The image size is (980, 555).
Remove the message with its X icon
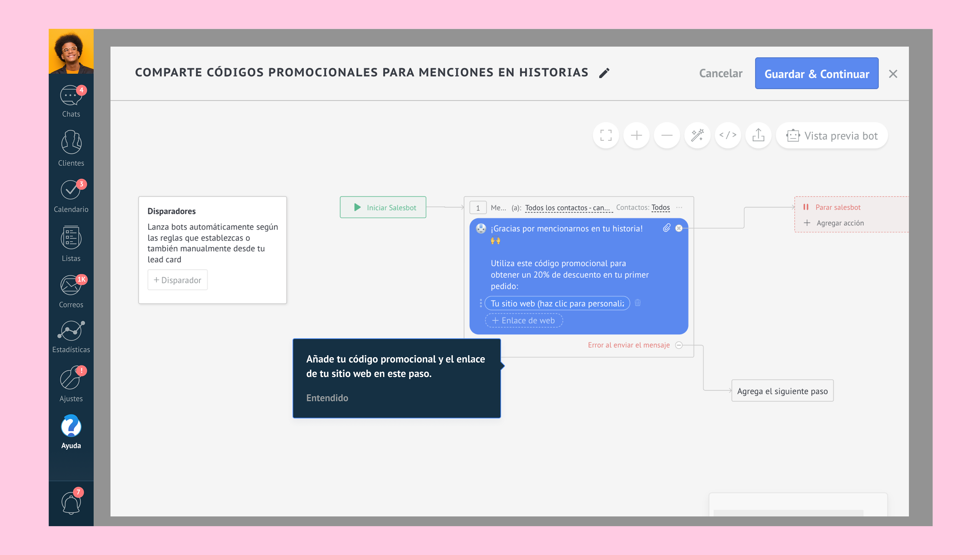678,228
